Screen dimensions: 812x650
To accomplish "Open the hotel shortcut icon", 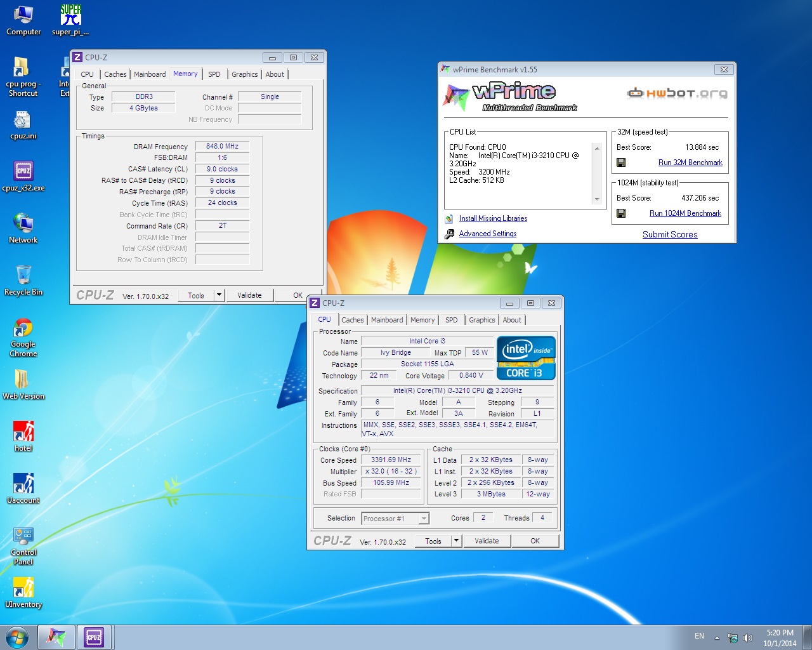I will tap(23, 437).
